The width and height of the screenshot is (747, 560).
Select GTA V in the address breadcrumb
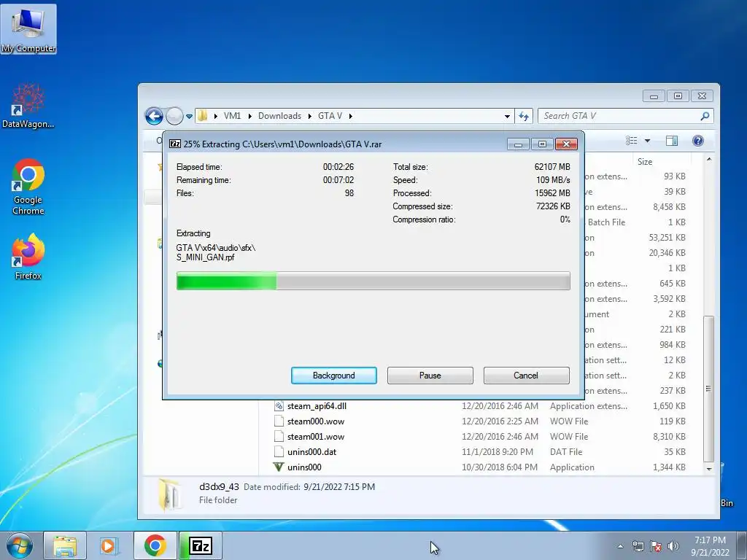330,116
